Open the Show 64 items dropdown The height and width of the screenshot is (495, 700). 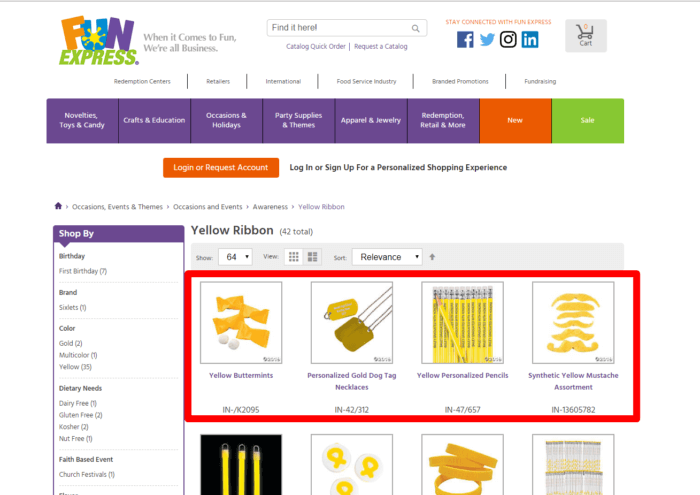point(234,257)
